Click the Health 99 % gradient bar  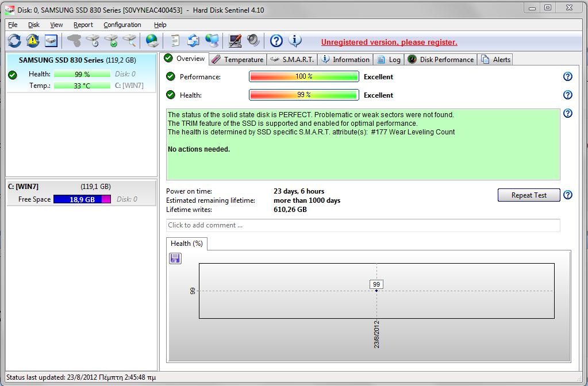pos(304,95)
